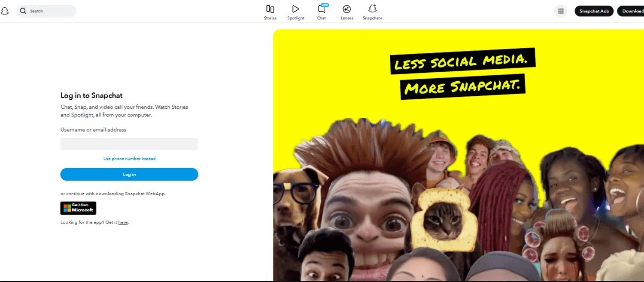Open the Lenses section
Image resolution: width=644 pixels, height=282 pixels.
tap(347, 12)
